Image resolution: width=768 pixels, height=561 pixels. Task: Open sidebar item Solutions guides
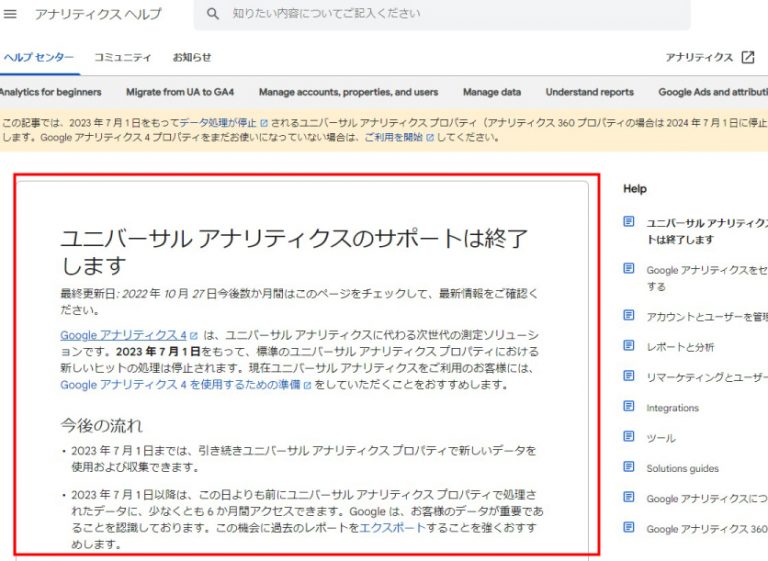(x=682, y=468)
